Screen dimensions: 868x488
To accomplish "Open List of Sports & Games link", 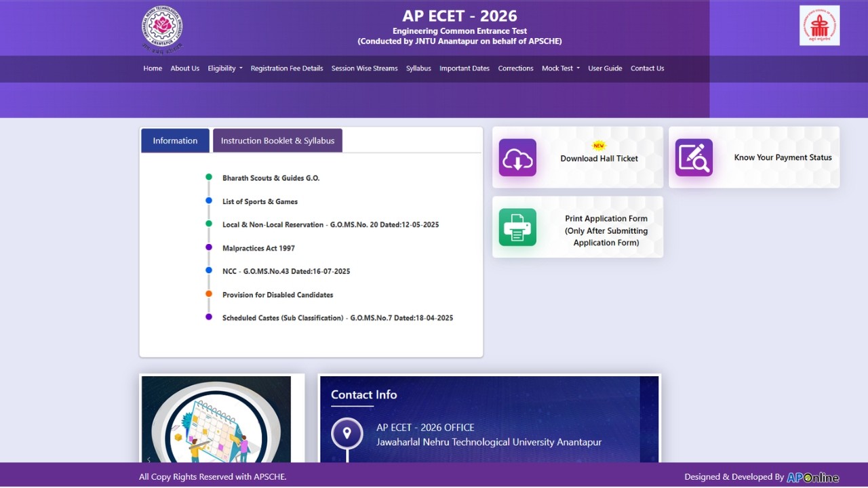I will pos(260,201).
